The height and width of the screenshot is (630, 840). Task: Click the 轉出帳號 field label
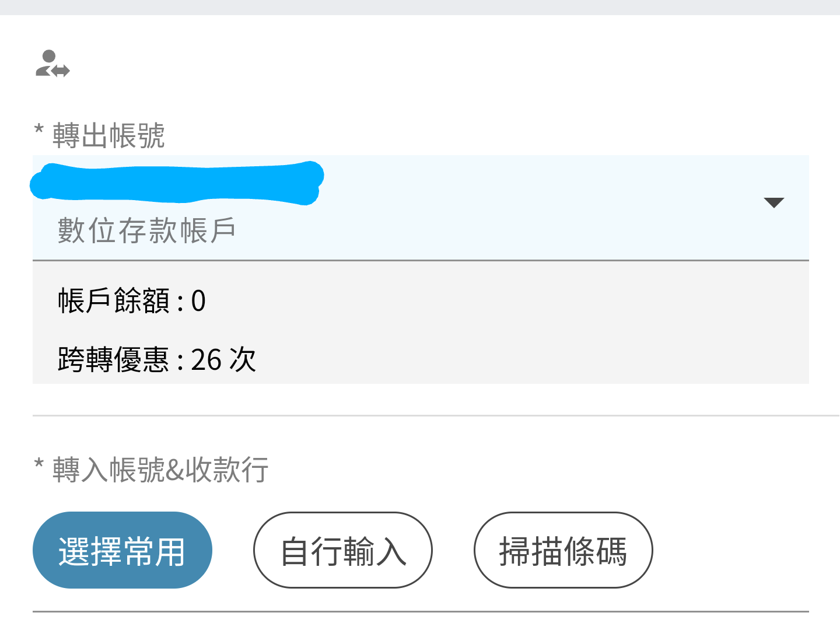click(108, 136)
